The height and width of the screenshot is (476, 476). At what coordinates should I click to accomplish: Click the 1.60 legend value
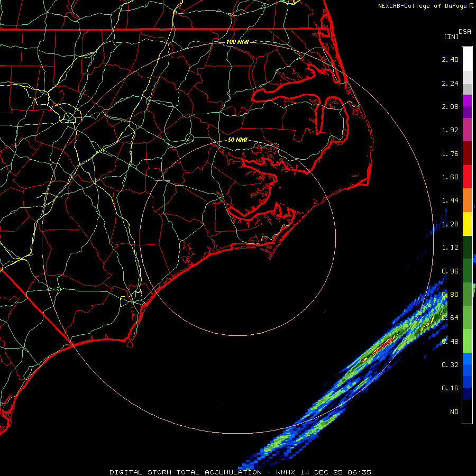tap(450, 177)
